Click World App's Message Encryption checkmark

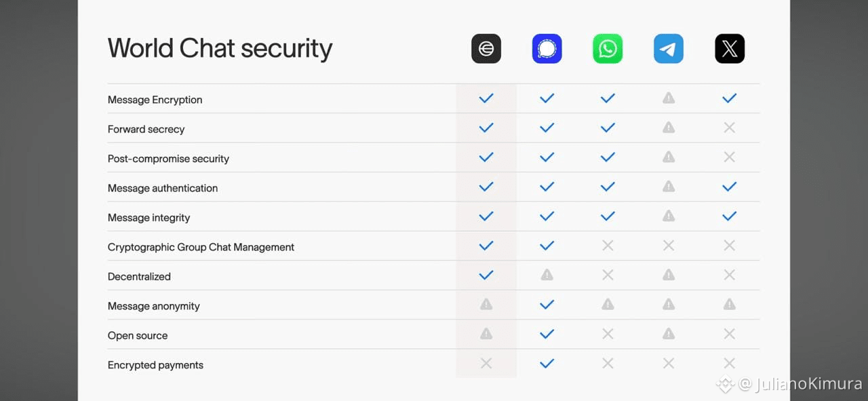click(x=486, y=98)
